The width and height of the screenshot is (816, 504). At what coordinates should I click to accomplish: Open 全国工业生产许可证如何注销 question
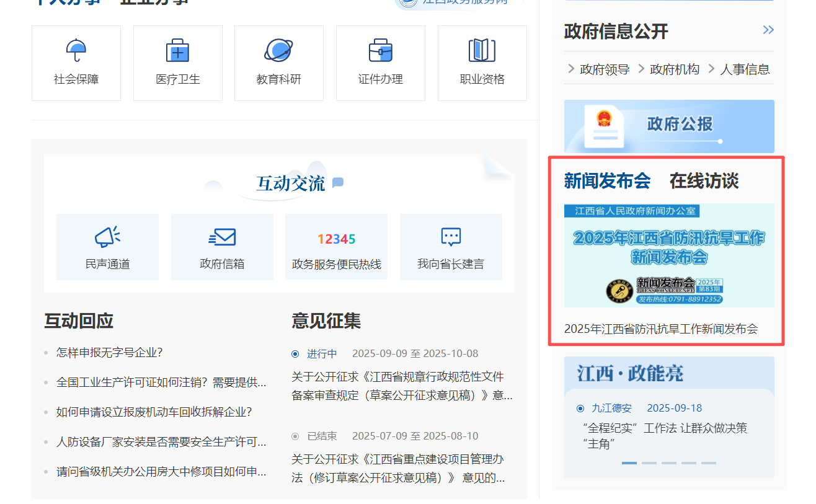click(x=161, y=382)
